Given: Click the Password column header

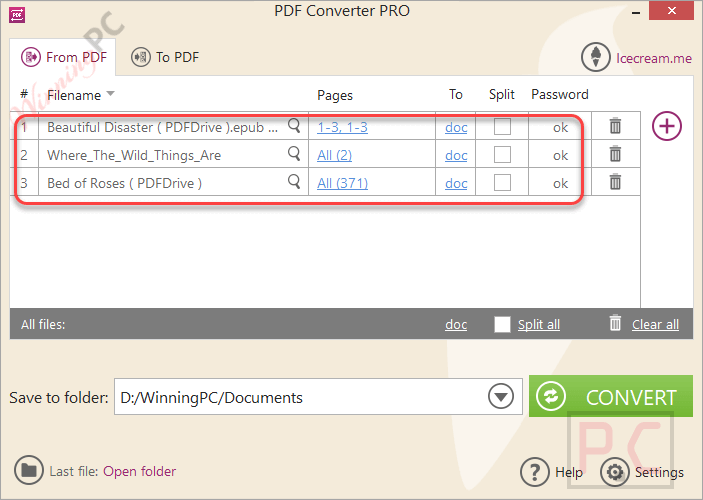Looking at the screenshot, I should click(x=560, y=94).
